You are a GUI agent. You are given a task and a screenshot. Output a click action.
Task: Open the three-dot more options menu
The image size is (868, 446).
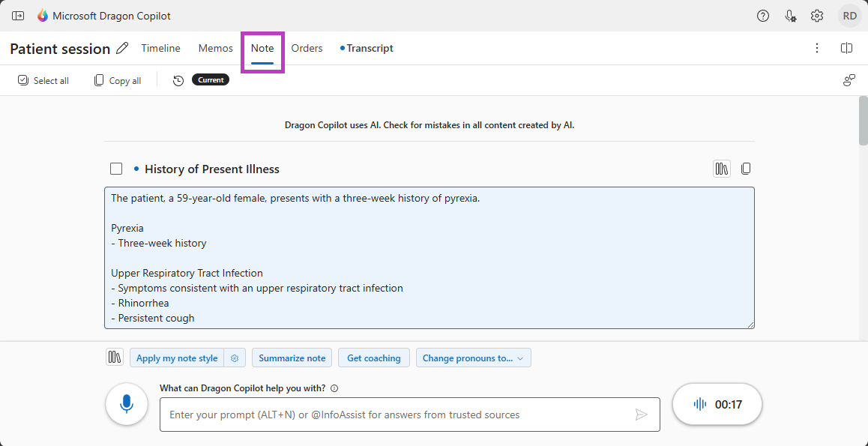pos(817,49)
